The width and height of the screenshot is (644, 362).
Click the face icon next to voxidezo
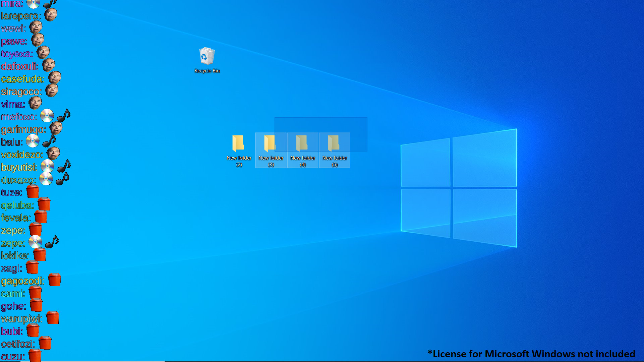point(54,153)
